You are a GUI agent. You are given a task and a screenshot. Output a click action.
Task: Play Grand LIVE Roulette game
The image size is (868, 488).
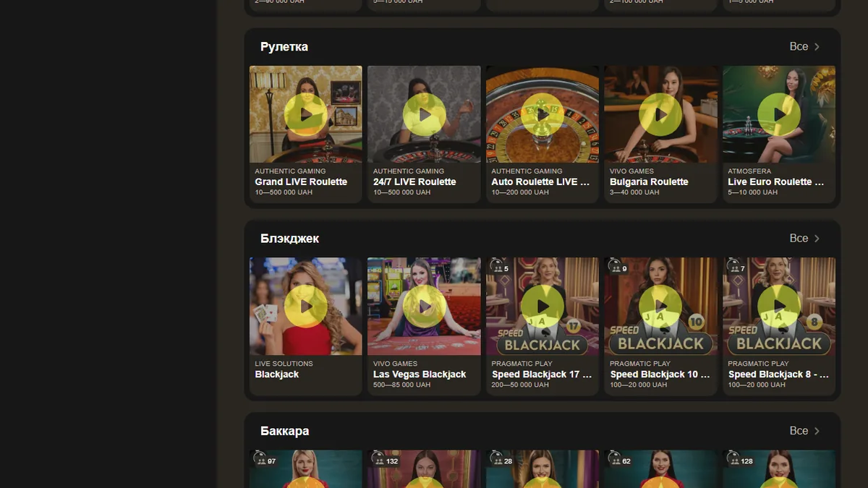[306, 114]
